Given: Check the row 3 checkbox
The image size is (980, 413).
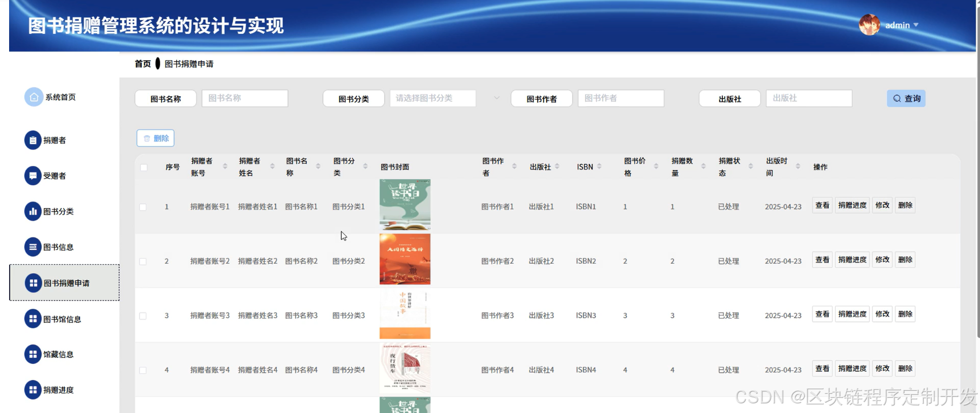Looking at the screenshot, I should (143, 316).
